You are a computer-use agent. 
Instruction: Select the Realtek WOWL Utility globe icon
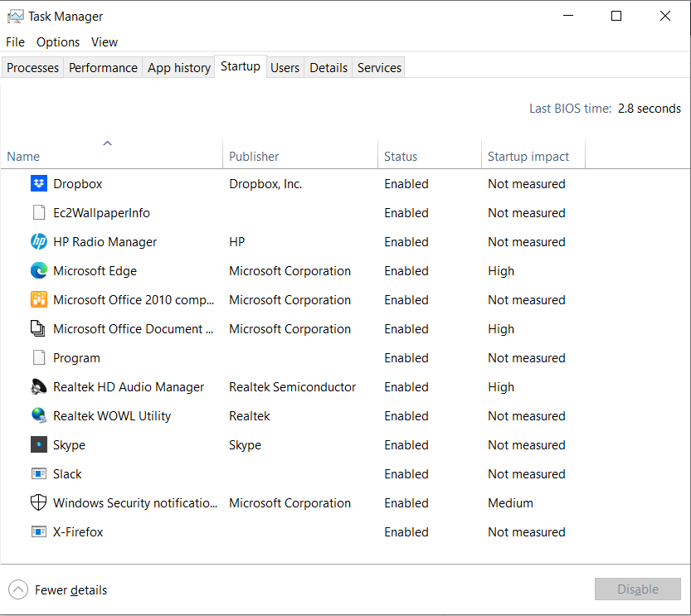pos(39,416)
